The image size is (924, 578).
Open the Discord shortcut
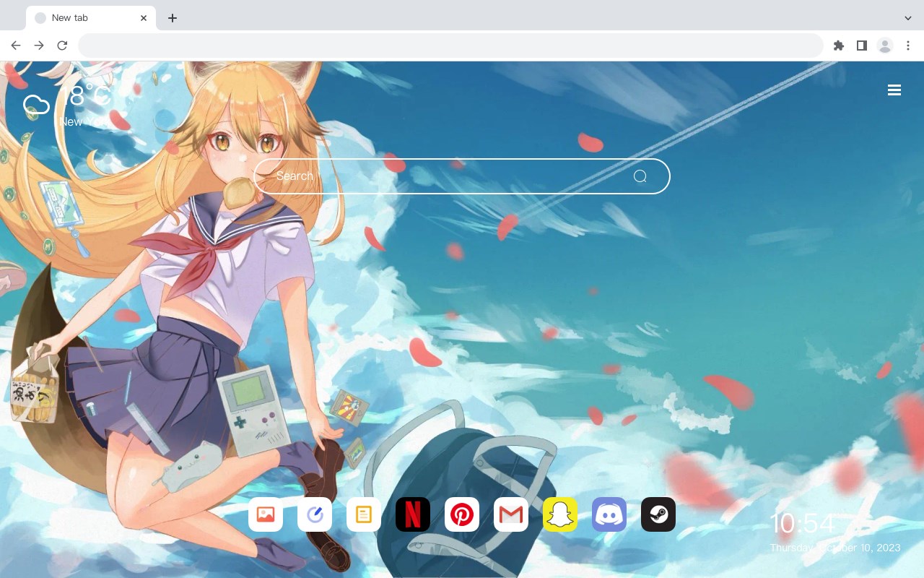click(609, 514)
